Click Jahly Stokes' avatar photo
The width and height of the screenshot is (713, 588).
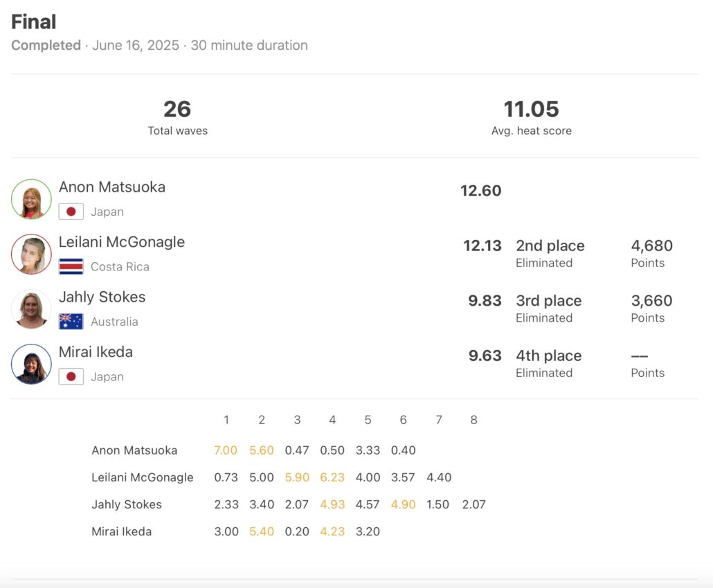tap(31, 309)
